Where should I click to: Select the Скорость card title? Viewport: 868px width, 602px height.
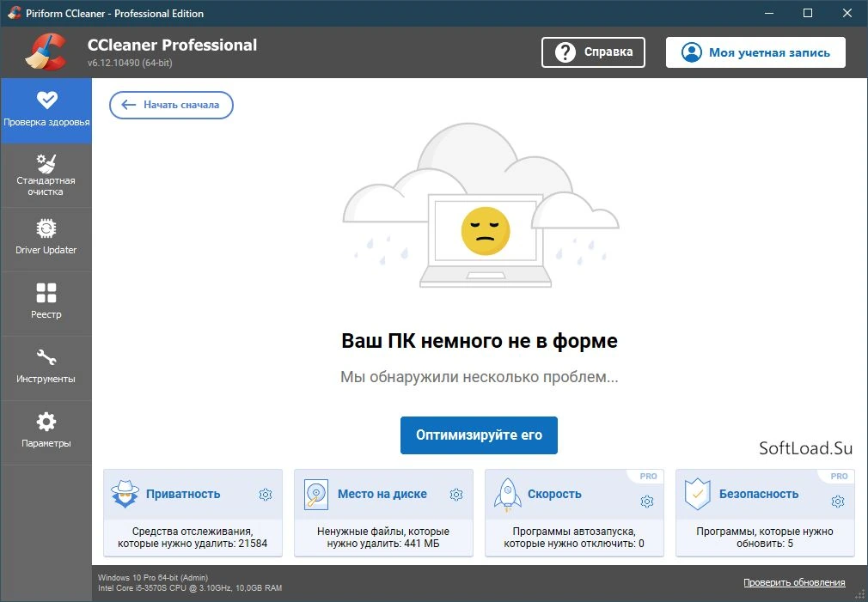click(x=554, y=494)
